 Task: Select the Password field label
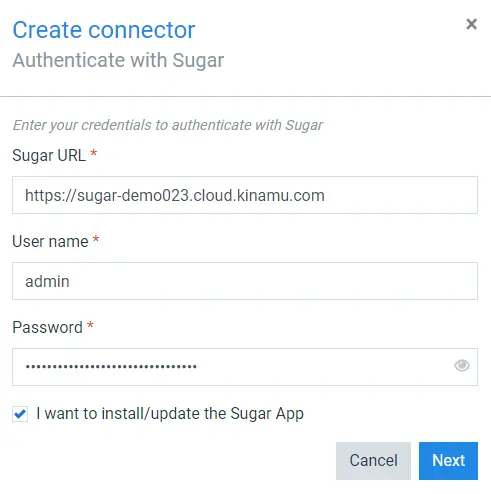(47, 327)
